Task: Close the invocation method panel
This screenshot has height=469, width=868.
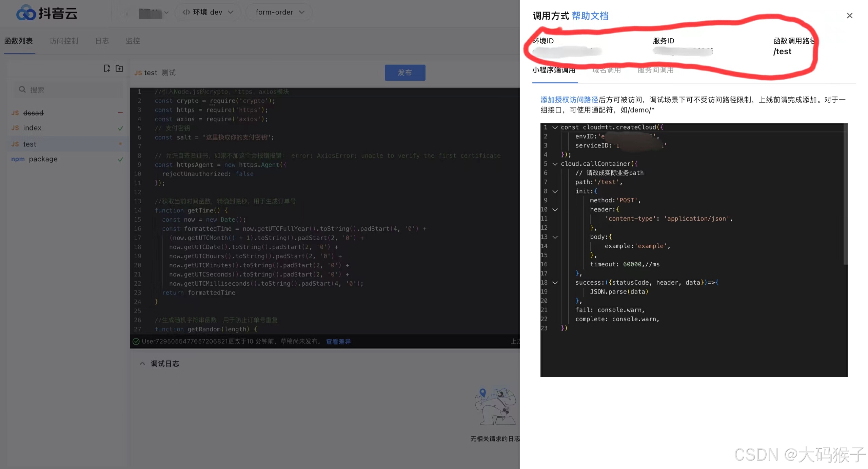Action: click(849, 16)
